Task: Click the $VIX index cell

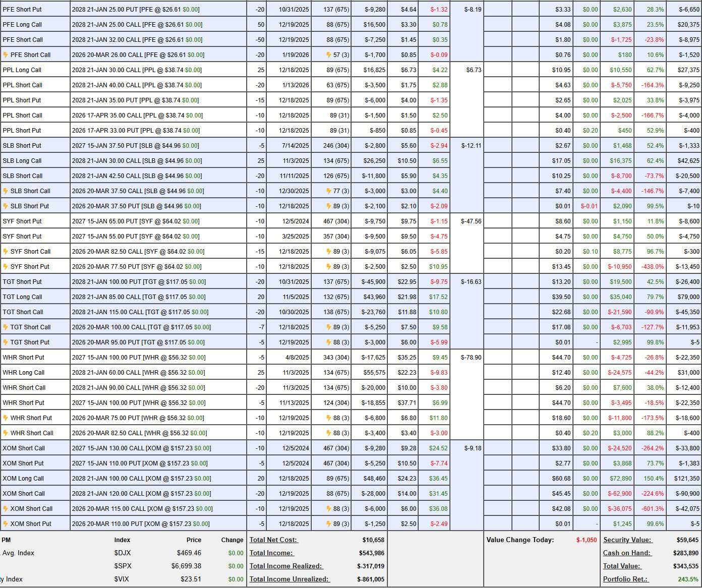Action: pyautogui.click(x=122, y=579)
